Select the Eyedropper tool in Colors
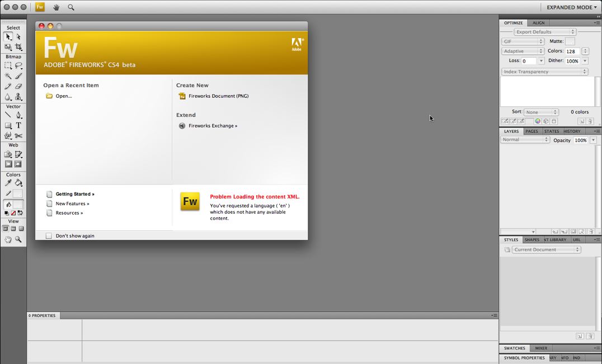 (x=8, y=183)
